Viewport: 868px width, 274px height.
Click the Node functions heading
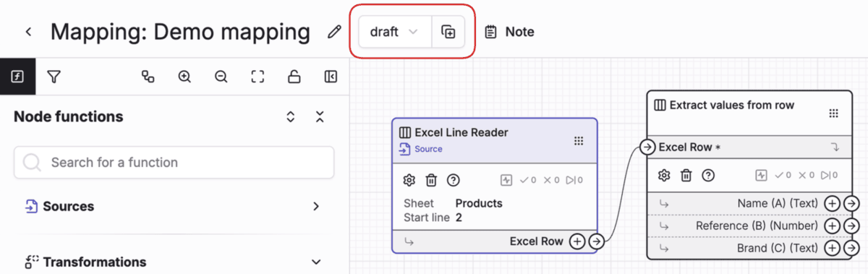pos(69,116)
